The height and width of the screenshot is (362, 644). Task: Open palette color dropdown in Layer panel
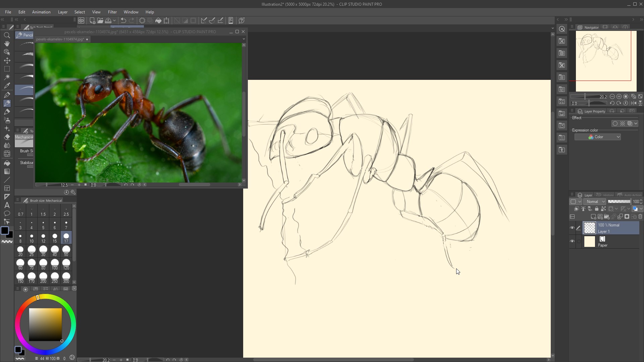pos(576,202)
